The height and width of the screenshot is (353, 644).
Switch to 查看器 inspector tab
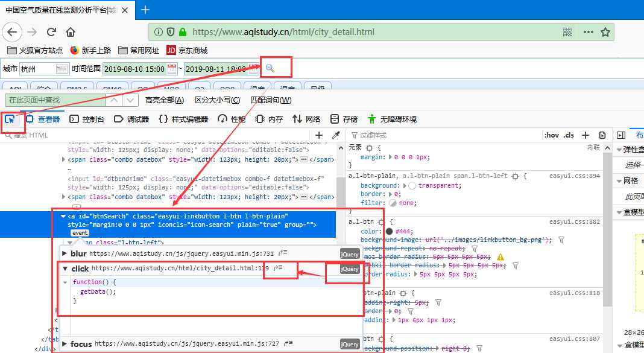tap(43, 119)
